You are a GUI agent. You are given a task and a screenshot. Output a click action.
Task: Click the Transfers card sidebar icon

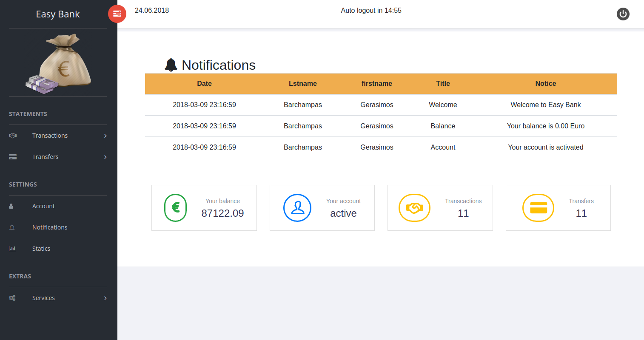(13, 157)
